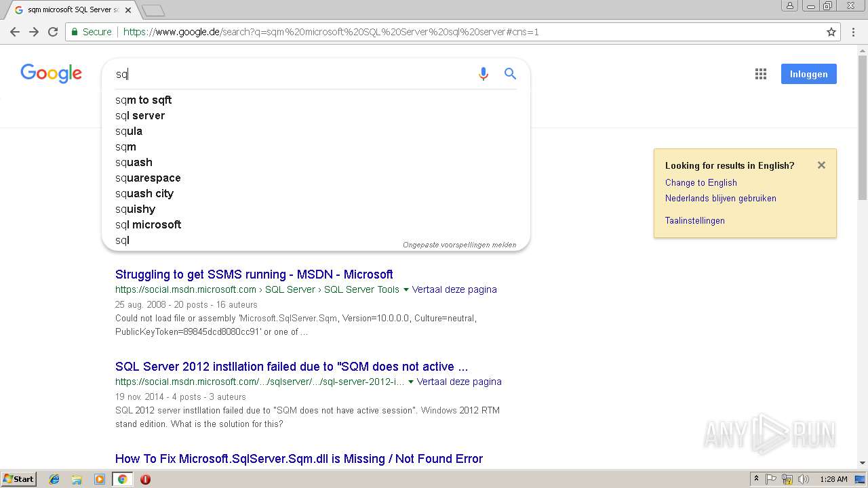Click the green Secure padlock indicator
Image resolution: width=868 pixels, height=488 pixels.
(x=91, y=32)
